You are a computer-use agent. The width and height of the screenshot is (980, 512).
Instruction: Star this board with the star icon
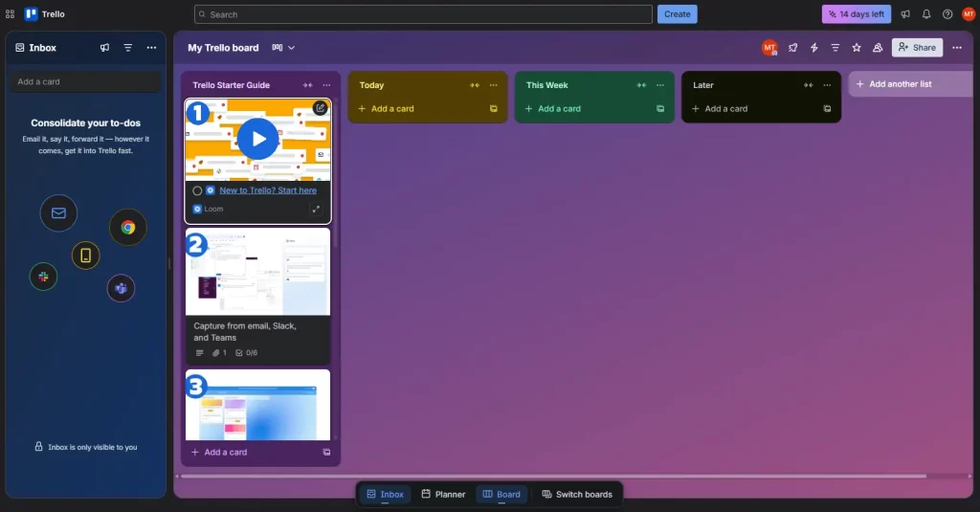tap(857, 48)
